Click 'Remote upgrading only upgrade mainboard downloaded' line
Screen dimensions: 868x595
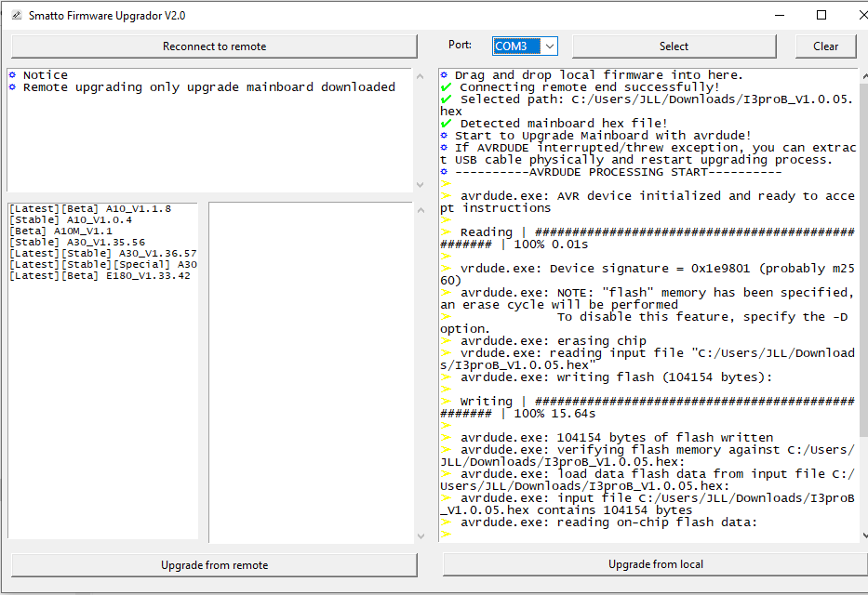tap(209, 86)
